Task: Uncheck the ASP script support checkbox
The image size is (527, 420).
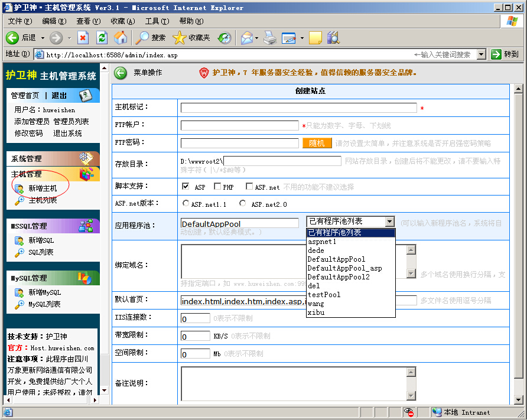Action: coord(186,187)
